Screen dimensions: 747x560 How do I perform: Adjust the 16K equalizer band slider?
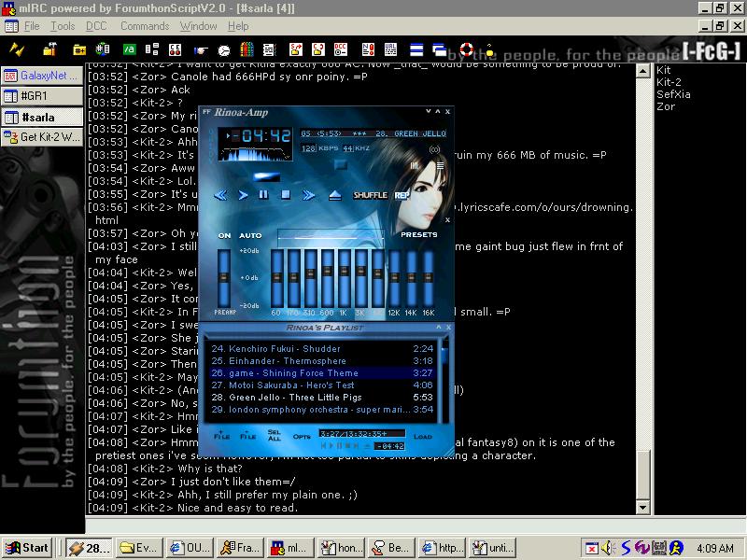[x=429, y=277]
